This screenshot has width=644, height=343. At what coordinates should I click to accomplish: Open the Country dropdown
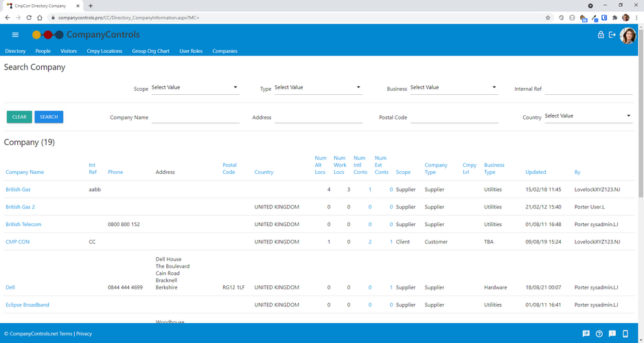point(588,116)
